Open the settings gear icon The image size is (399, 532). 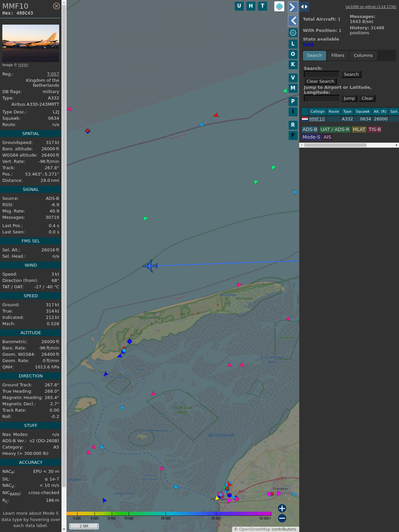tap(293, 33)
